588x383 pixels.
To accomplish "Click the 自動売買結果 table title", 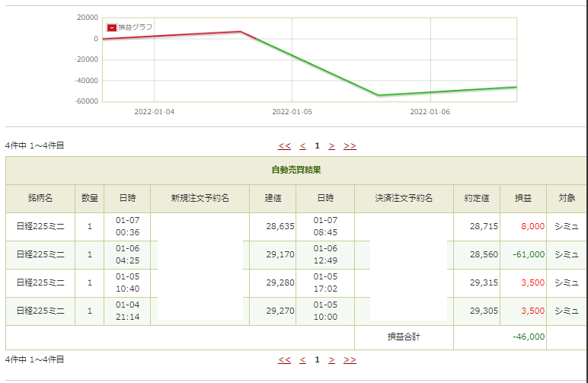I will (x=296, y=170).
